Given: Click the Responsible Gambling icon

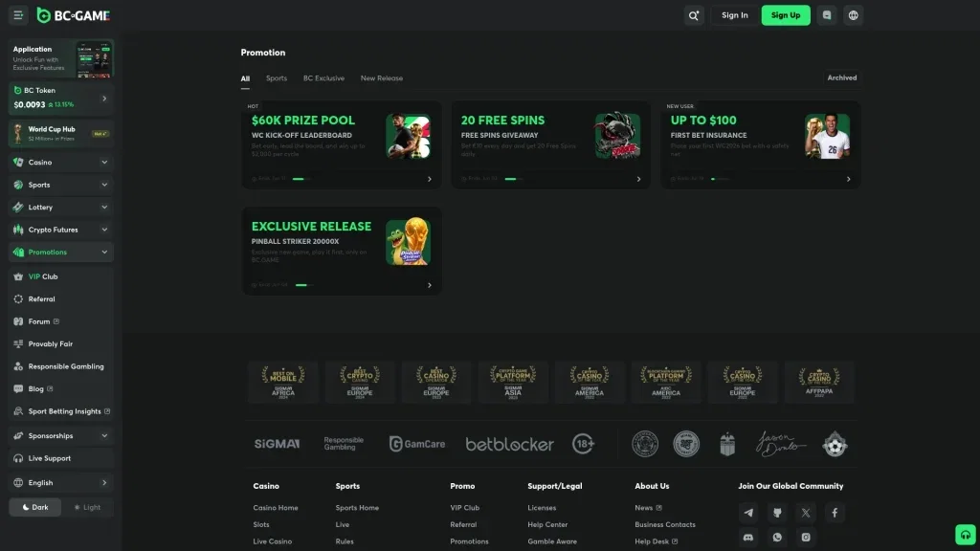Looking at the screenshot, I should (x=18, y=366).
